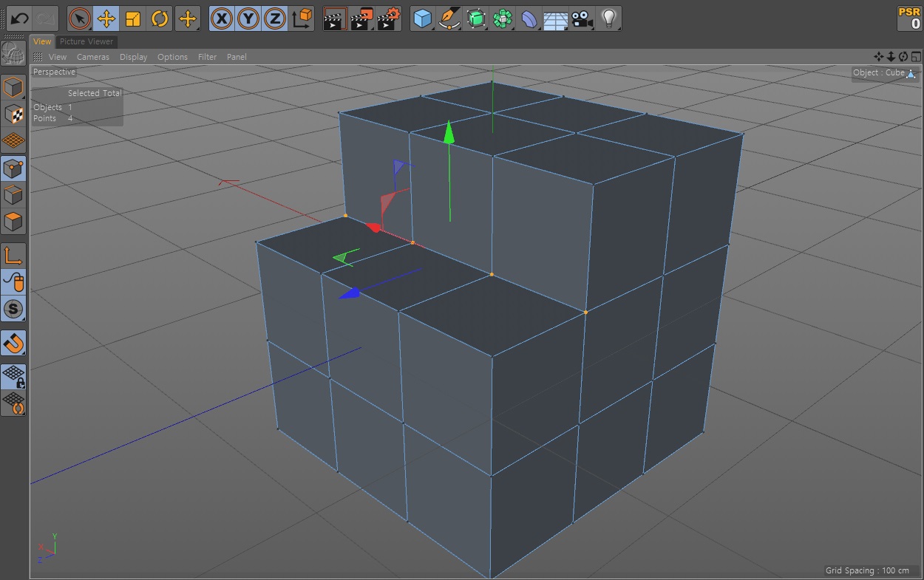
Task: Open Edit Render Settings
Action: point(389,18)
